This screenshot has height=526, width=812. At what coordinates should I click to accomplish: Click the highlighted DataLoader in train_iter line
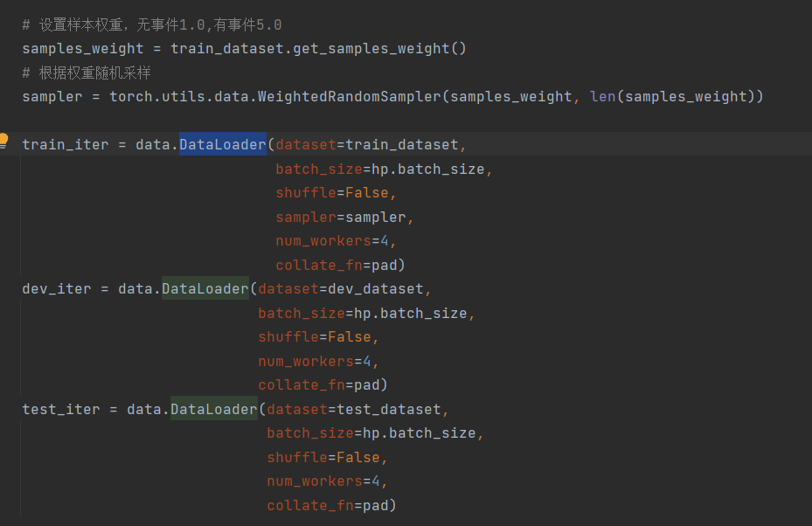[x=222, y=144]
